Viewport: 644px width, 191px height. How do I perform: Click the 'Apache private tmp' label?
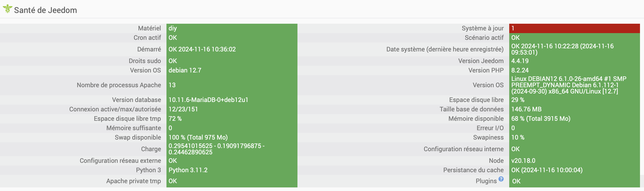133,181
